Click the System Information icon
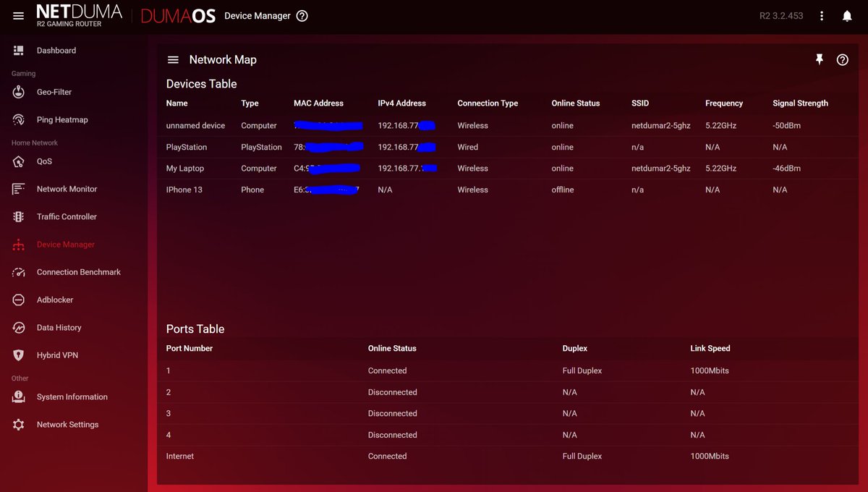The width and height of the screenshot is (868, 492). tap(19, 396)
